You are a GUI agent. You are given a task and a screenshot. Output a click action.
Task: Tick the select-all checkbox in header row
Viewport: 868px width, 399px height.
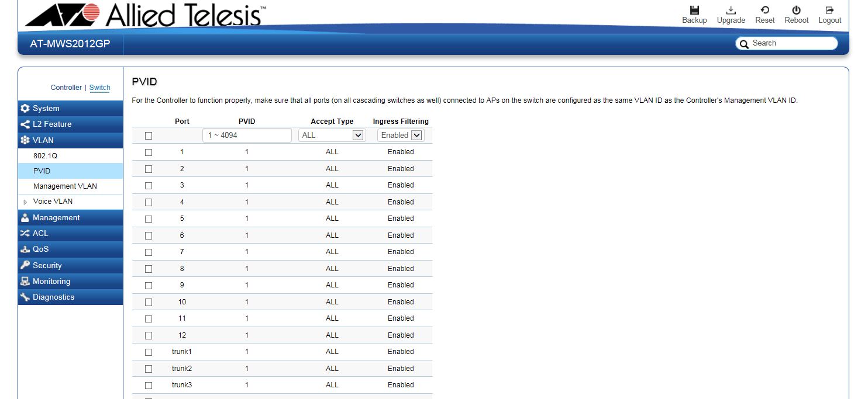(x=149, y=136)
